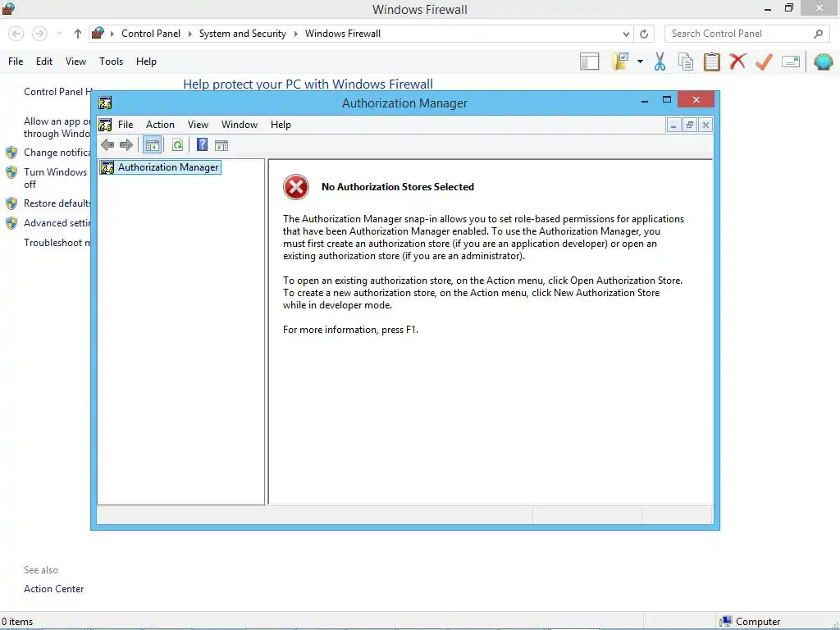Image resolution: width=840 pixels, height=630 pixels.
Task: Click Up arrow in Windows Firewall navigation
Action: (78, 34)
